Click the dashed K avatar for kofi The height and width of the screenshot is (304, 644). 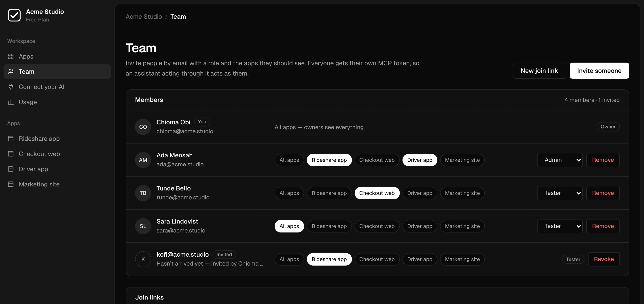tap(143, 259)
